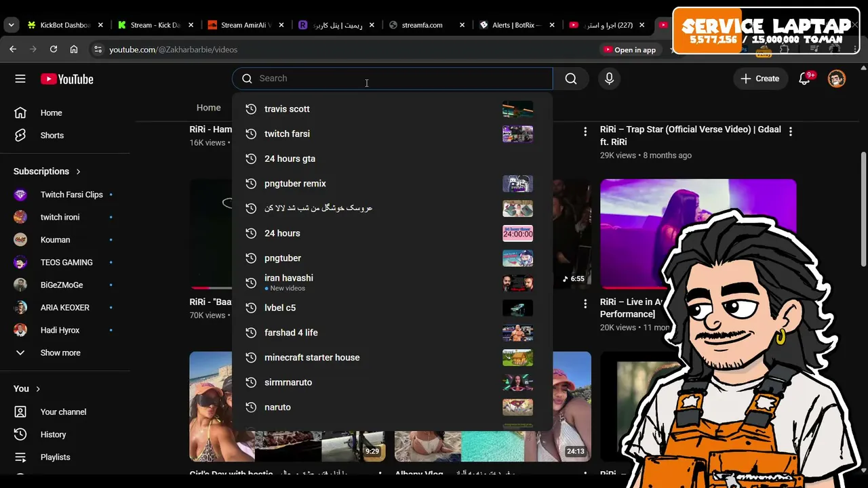The width and height of the screenshot is (868, 488).
Task: Play the video thumbnail showing 24:13
Action: click(493, 407)
